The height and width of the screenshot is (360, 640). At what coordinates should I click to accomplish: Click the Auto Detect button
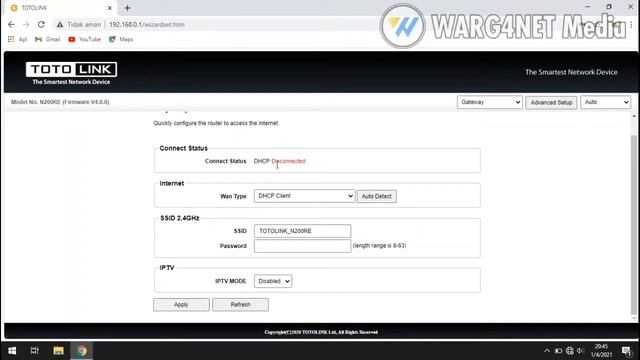tap(376, 196)
